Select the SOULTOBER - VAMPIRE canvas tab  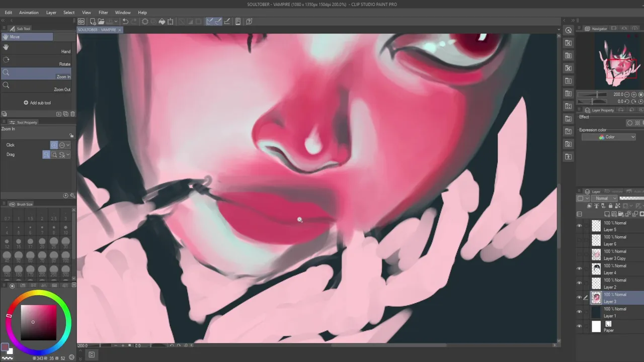[98, 30]
